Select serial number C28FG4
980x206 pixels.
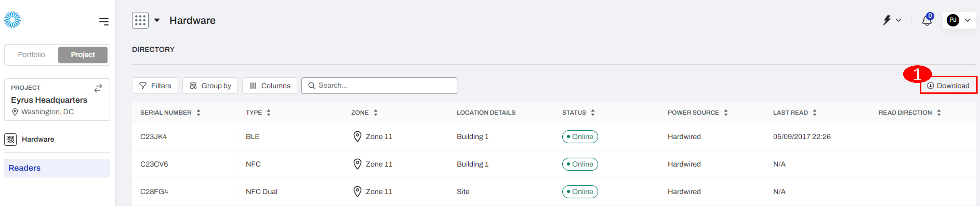[x=154, y=192]
